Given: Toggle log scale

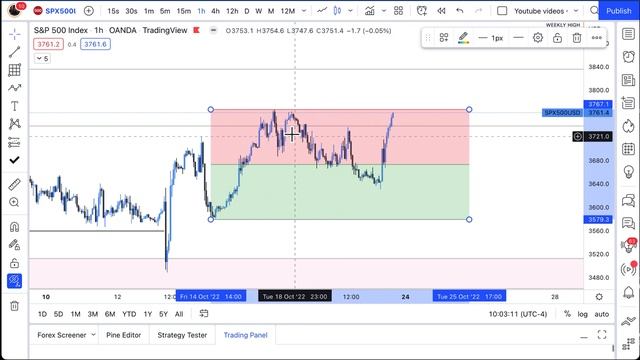Looking at the screenshot, I should pyautogui.click(x=582, y=314).
